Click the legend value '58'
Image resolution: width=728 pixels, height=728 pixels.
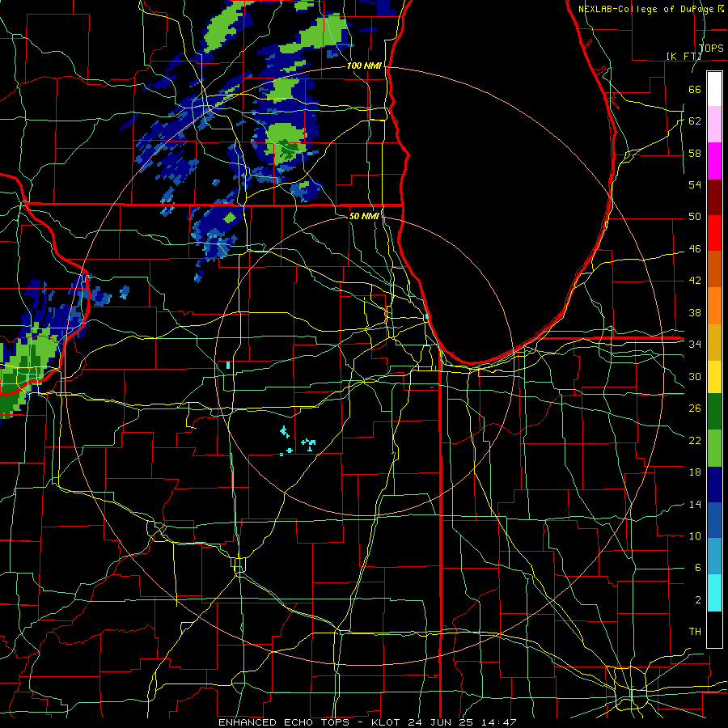pos(695,153)
